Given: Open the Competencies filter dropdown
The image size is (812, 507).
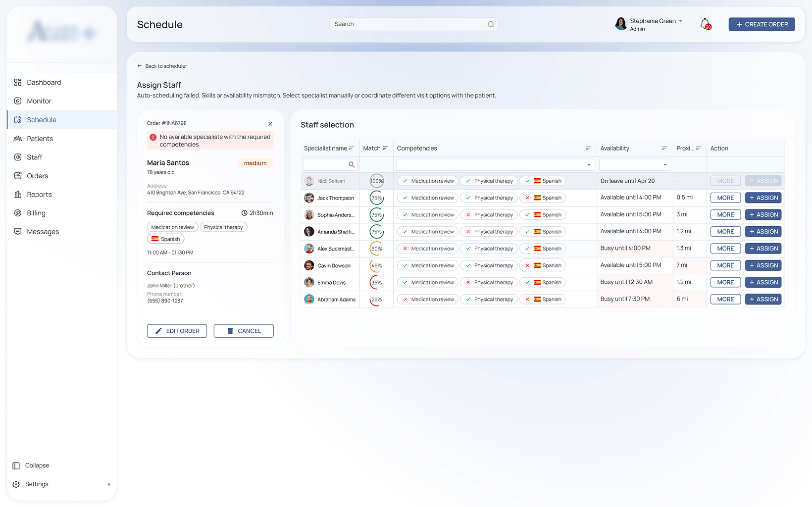Looking at the screenshot, I should (x=589, y=165).
